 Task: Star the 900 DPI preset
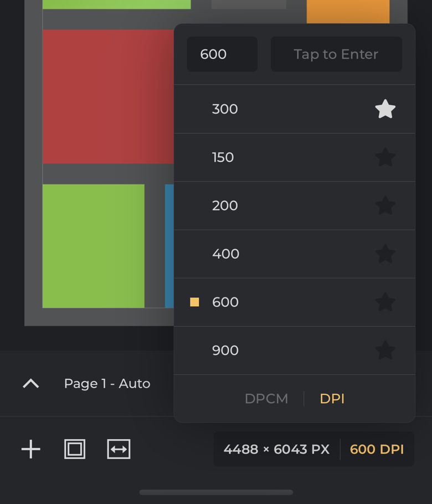[x=385, y=350]
